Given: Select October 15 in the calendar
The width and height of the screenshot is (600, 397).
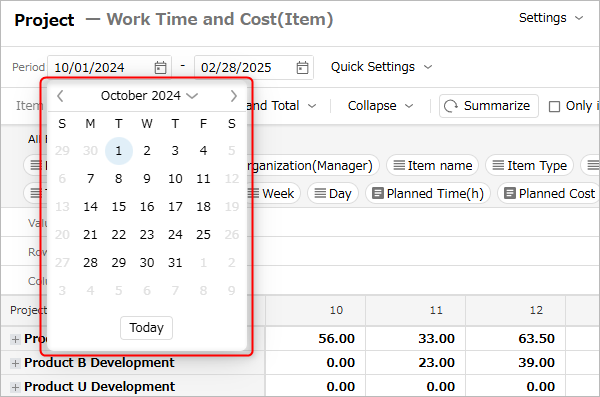Looking at the screenshot, I should (119, 207).
